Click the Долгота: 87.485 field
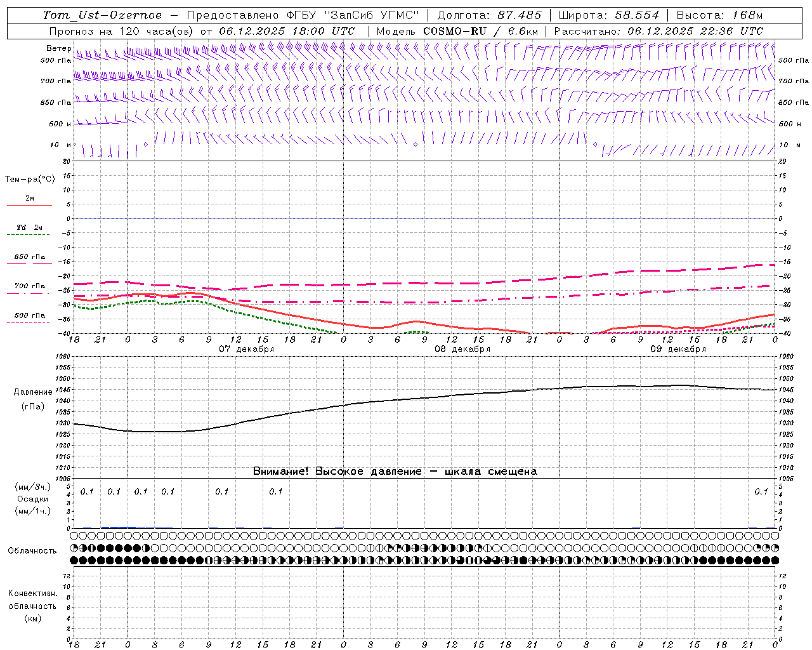 [x=490, y=15]
